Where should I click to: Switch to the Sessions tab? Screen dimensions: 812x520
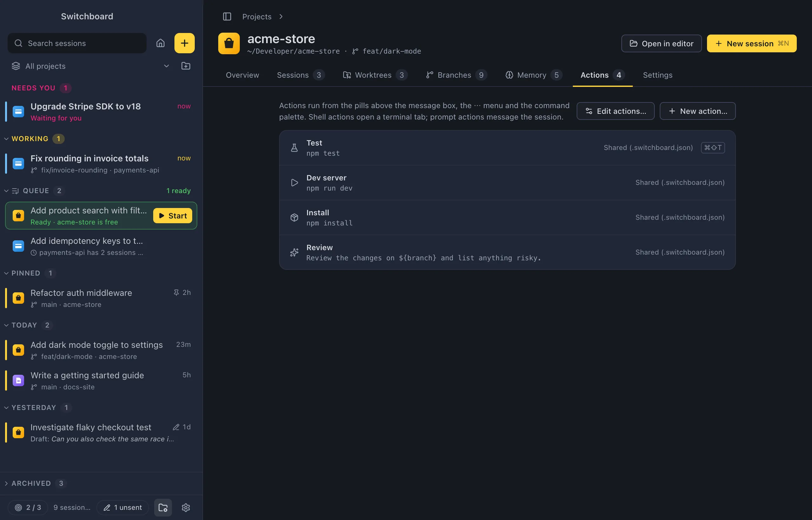click(x=301, y=75)
